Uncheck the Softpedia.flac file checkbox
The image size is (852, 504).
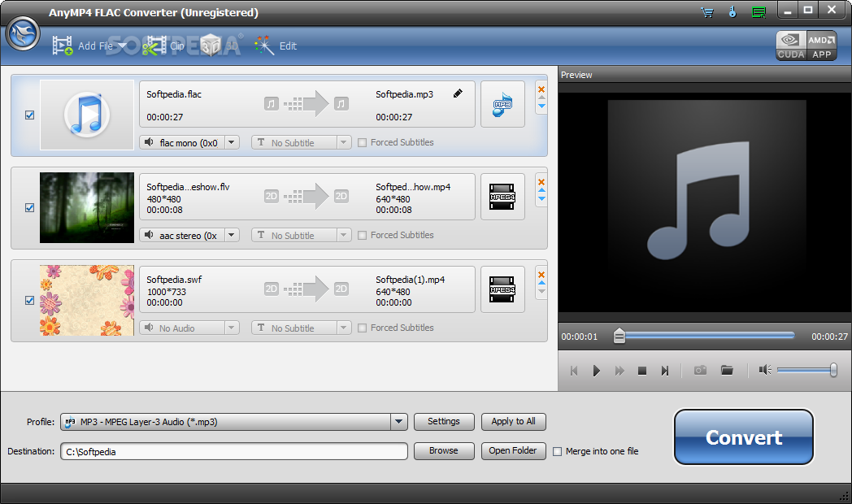point(30,115)
